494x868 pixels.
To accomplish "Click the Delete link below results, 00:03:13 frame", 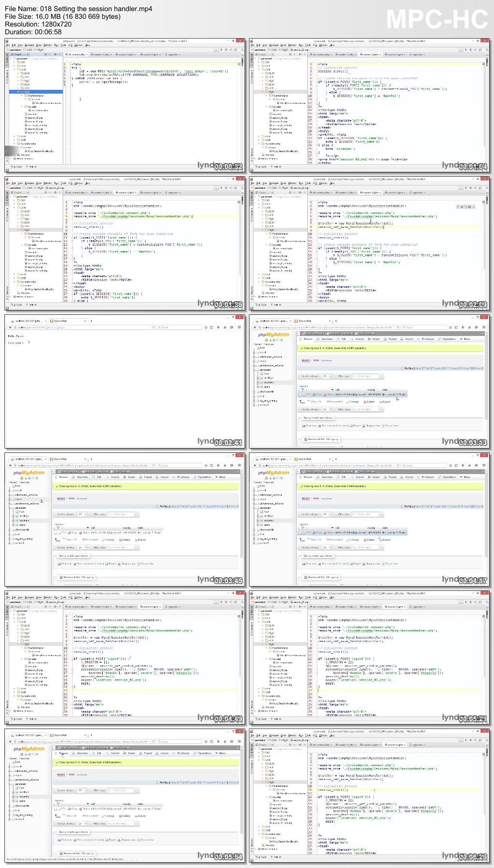I will pyautogui.click(x=369, y=402).
